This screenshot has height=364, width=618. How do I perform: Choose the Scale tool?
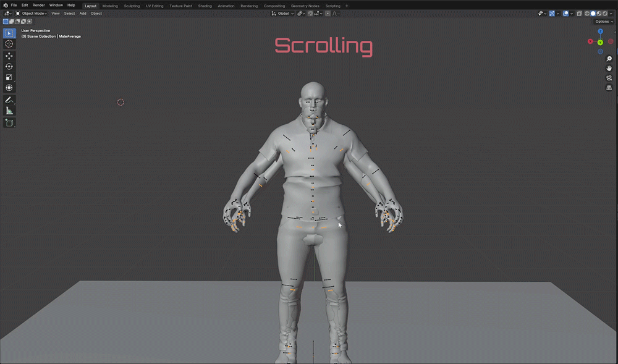coord(9,77)
